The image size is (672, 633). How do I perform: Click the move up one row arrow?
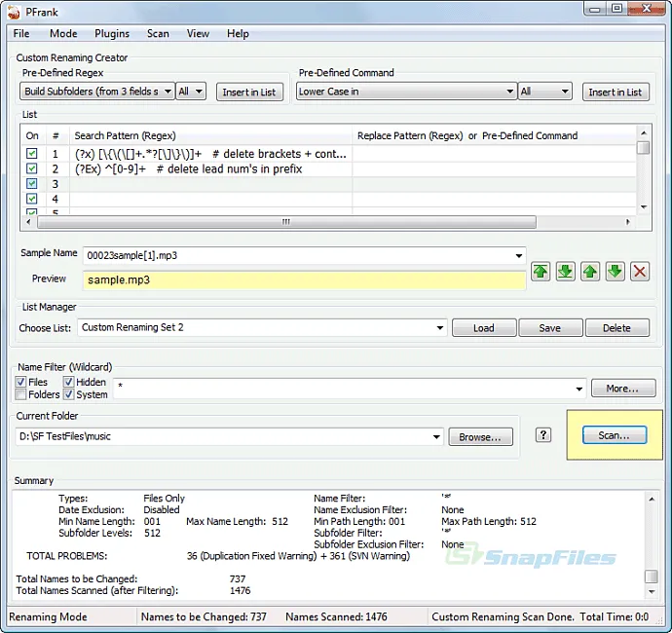click(590, 272)
